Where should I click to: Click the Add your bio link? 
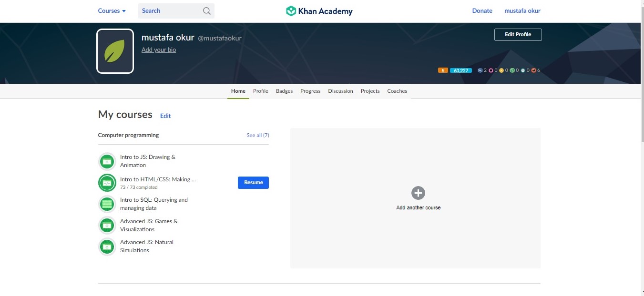coord(159,49)
